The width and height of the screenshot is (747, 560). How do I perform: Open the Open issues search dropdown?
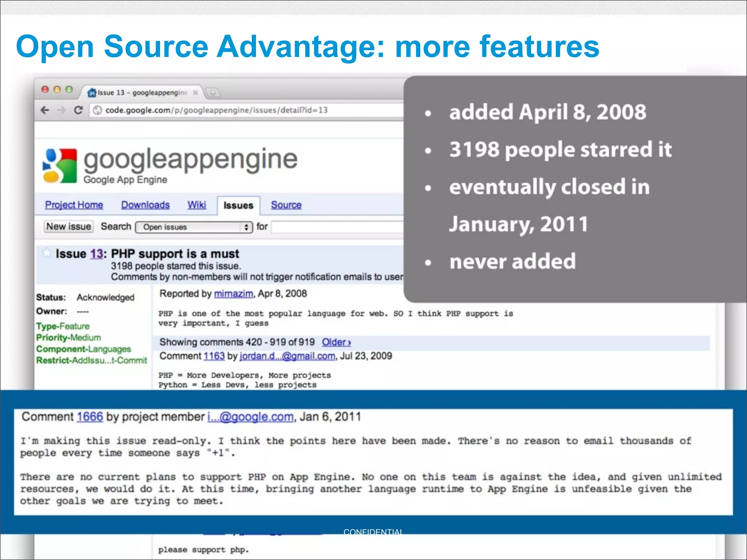tap(194, 227)
